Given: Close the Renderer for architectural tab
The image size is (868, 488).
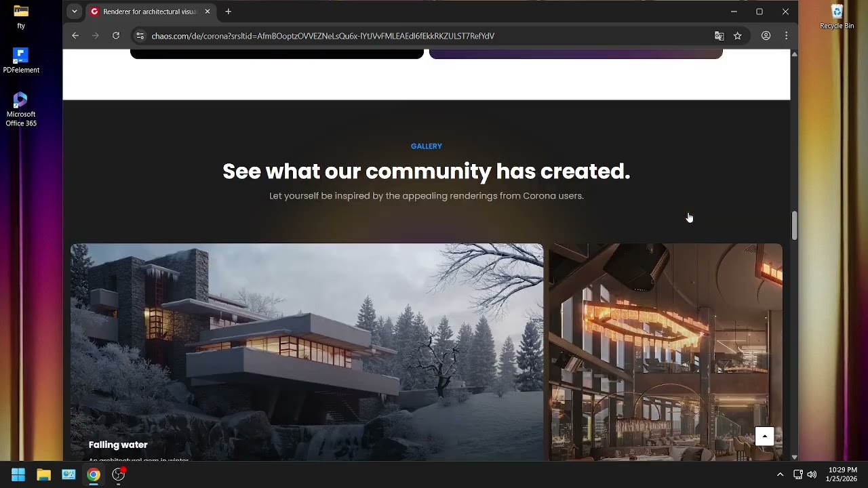Looking at the screenshot, I should click(x=208, y=12).
